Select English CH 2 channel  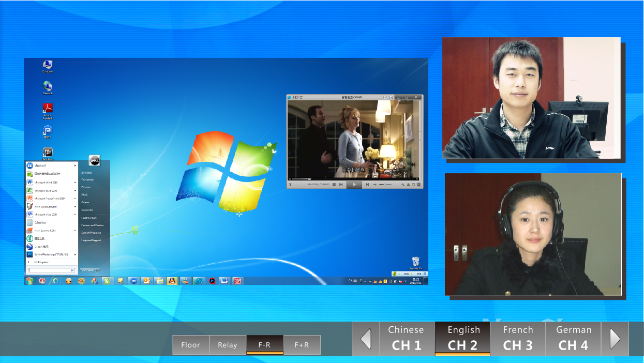tap(462, 339)
